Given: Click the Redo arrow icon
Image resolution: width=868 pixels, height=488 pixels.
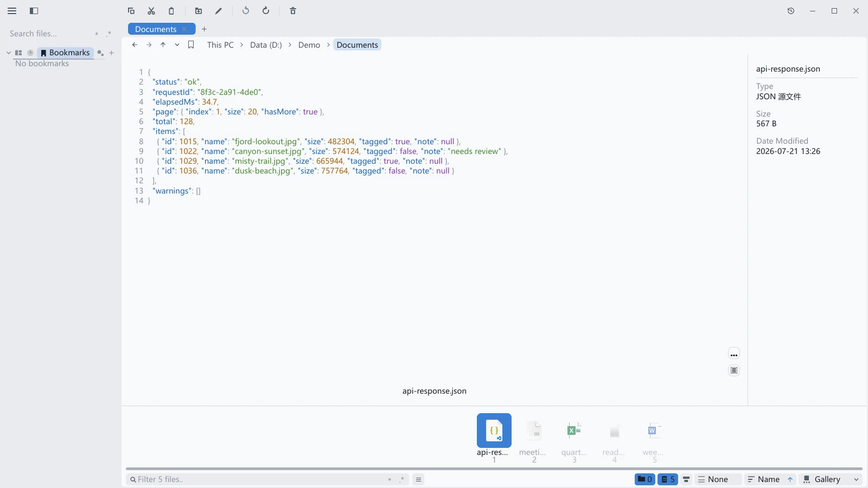Looking at the screenshot, I should 266,11.
